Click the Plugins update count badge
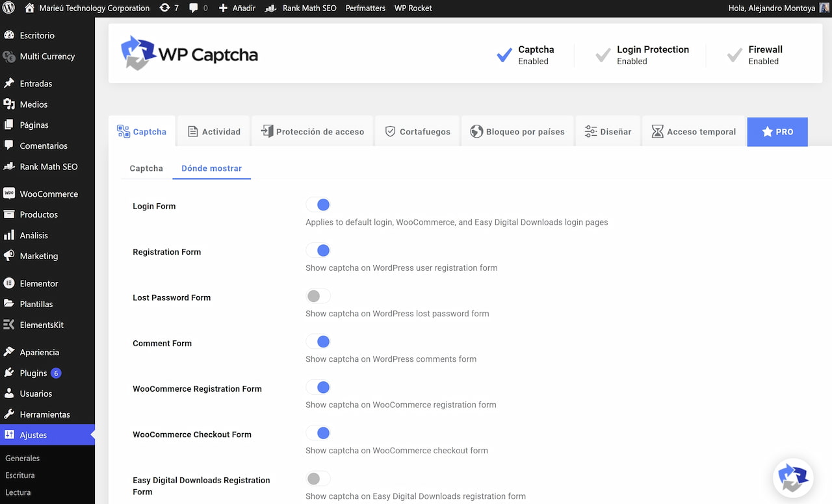 (56, 373)
